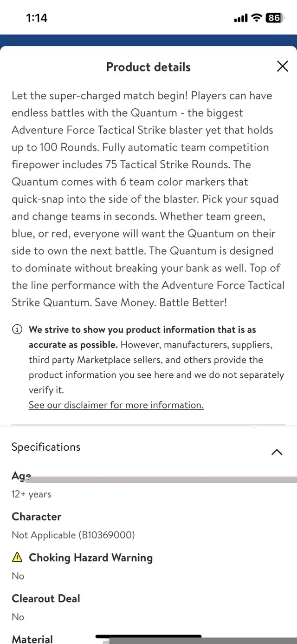Screen dimensions: 297x644
Task: Select the Clearout Deal specification label
Action: (x=45, y=598)
